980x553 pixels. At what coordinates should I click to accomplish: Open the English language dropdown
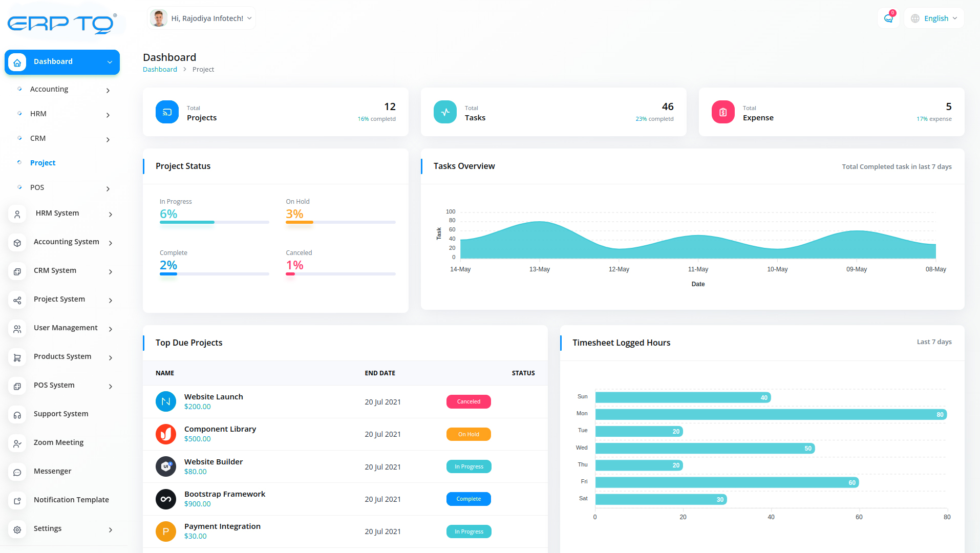934,18
